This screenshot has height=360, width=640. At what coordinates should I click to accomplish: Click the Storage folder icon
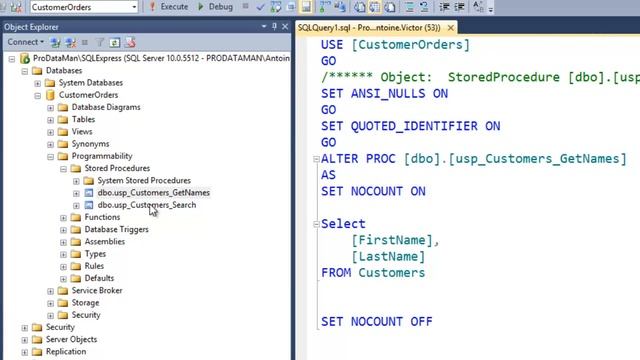tap(63, 303)
